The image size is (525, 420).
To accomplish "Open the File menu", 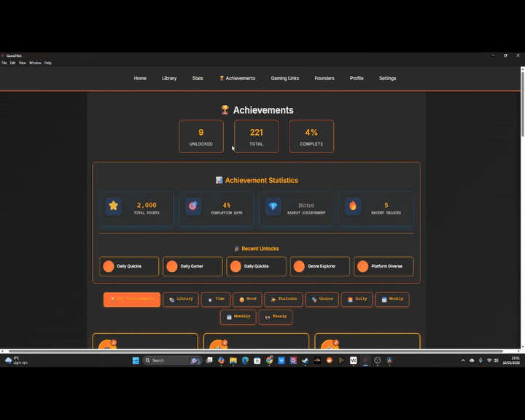I will (4, 63).
